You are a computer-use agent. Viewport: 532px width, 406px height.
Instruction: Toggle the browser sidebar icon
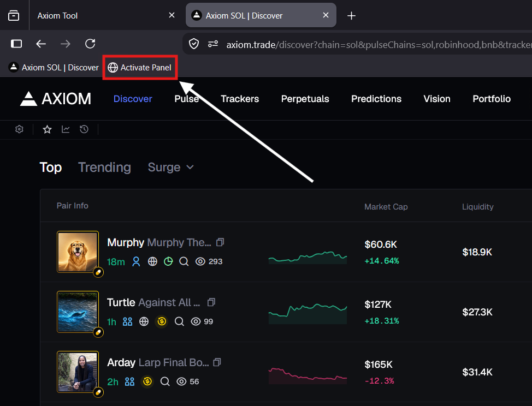click(x=16, y=44)
